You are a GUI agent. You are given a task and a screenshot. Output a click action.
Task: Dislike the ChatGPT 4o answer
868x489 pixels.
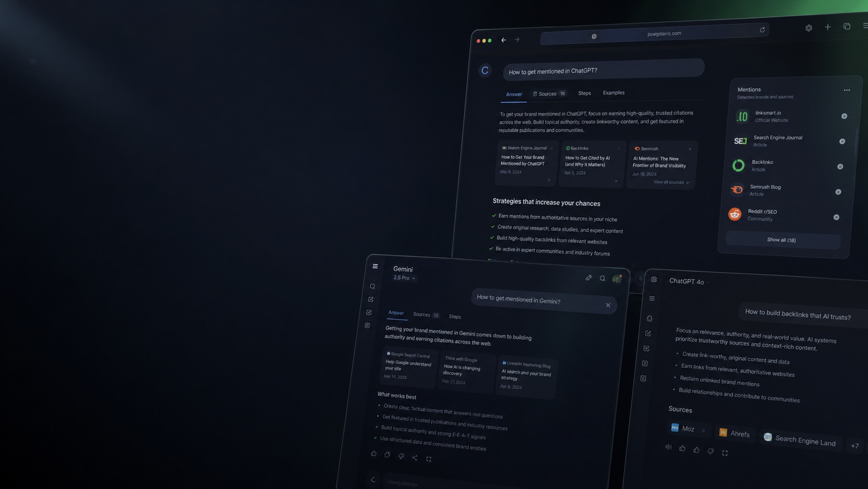711,451
